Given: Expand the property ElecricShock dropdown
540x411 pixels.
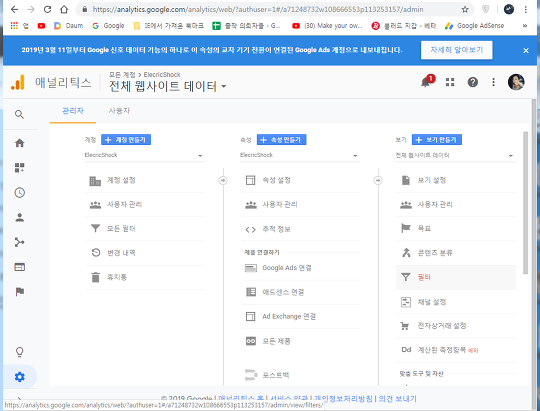Looking at the screenshot, I should click(300, 155).
